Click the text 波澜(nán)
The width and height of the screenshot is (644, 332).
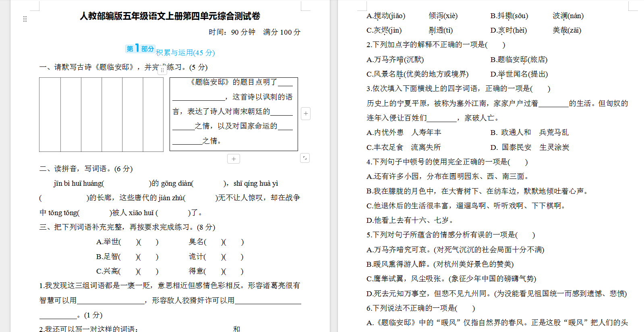pos(568,16)
